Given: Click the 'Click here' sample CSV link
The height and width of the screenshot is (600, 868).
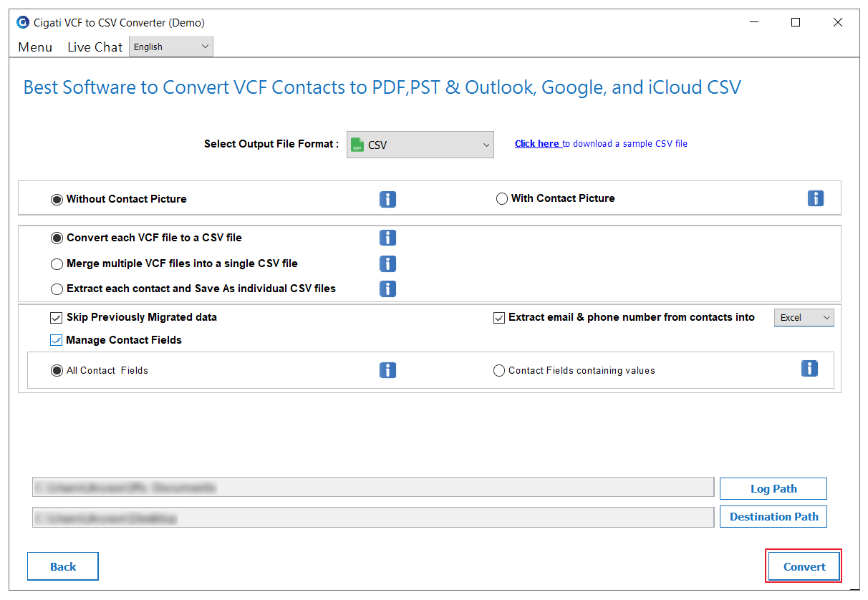Looking at the screenshot, I should 537,143.
